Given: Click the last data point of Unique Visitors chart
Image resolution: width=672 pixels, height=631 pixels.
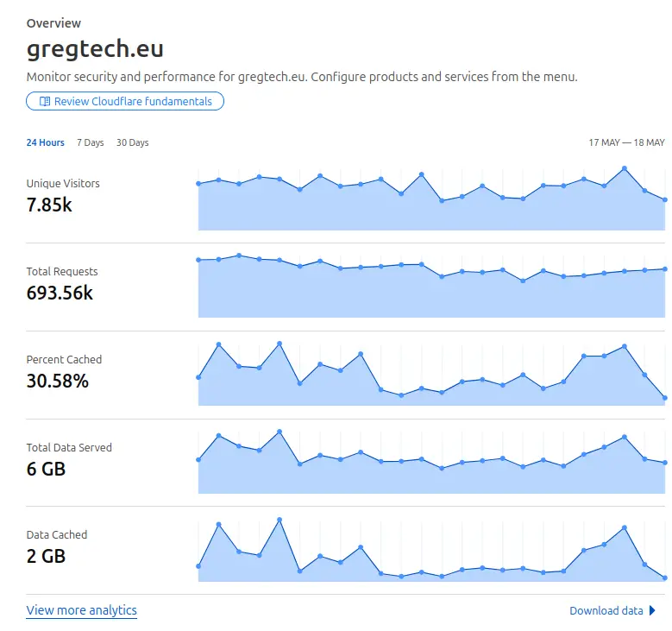Looking at the screenshot, I should pos(665,200).
